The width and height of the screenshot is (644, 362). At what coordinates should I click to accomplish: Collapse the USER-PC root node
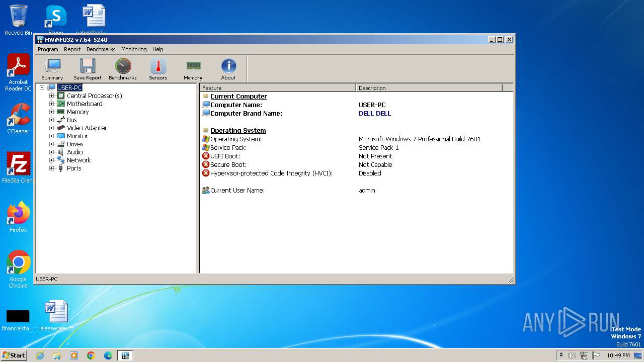(42, 87)
